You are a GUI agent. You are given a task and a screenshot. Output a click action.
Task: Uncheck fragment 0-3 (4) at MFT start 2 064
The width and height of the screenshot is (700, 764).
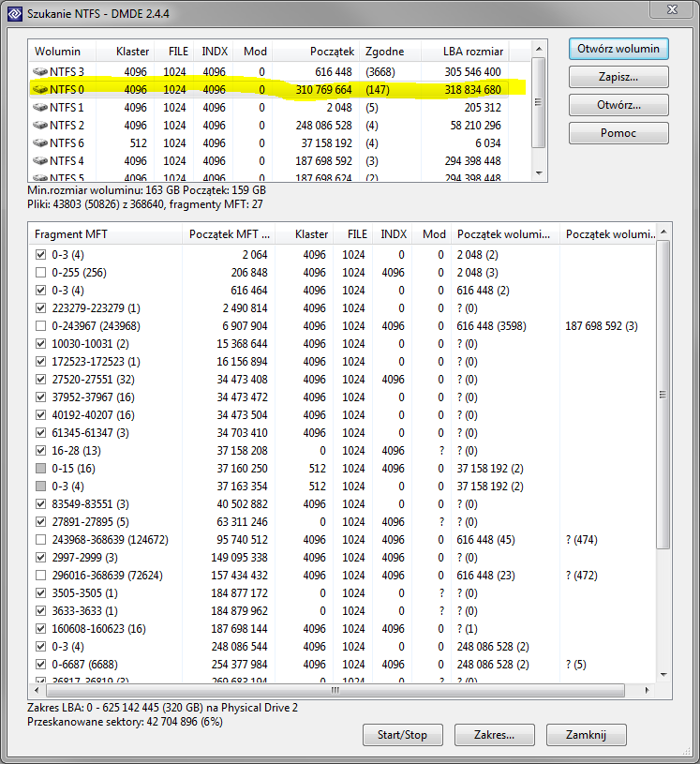[x=41, y=254]
